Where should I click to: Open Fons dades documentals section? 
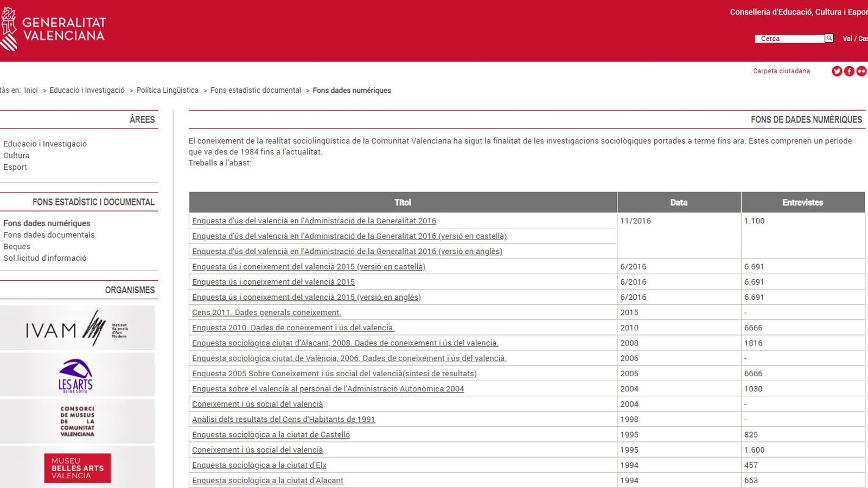49,235
